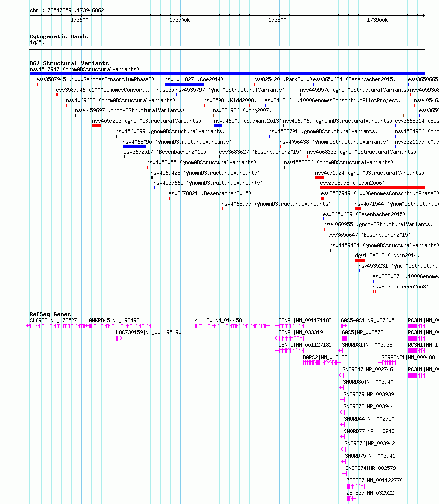Select the KLHL20|NM_014458 gene model
The image size is (439, 504).
tap(232, 326)
